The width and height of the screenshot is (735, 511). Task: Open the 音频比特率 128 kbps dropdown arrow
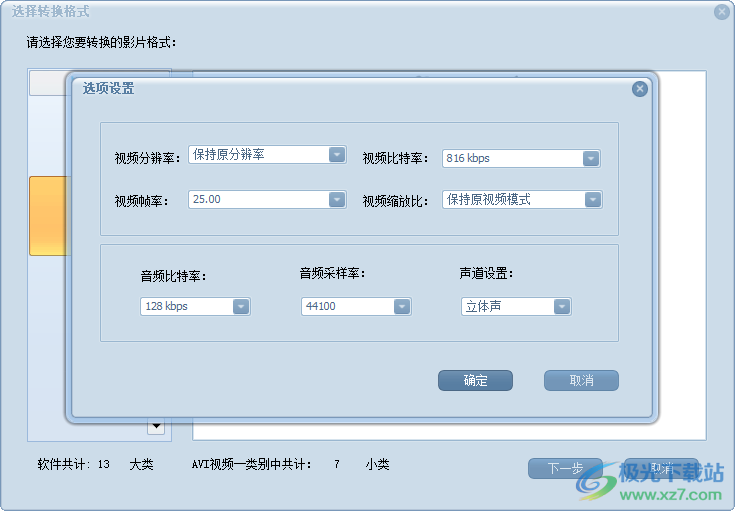coord(241,307)
